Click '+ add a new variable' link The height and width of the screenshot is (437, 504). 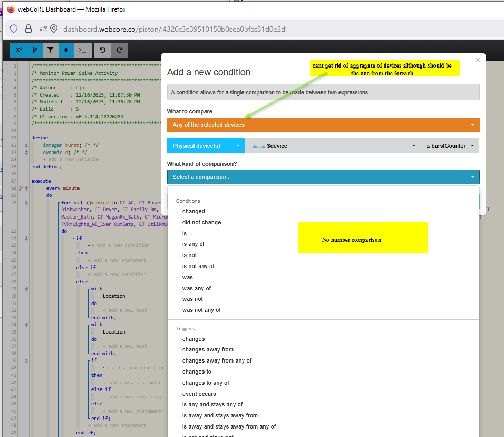coord(71,159)
